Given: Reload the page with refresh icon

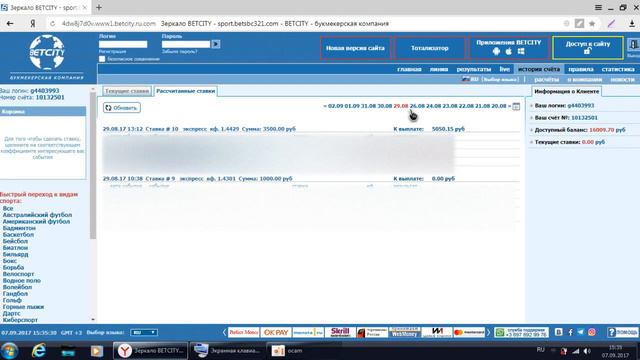Looking at the screenshot, I should (x=52, y=24).
